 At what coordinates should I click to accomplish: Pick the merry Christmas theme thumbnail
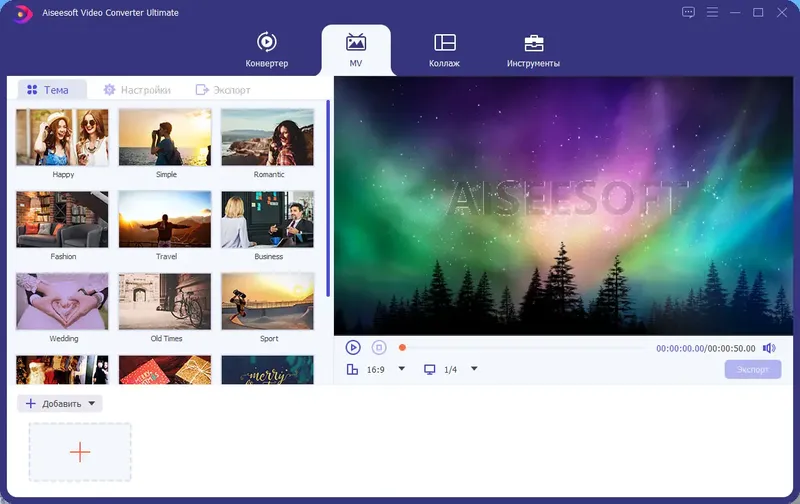[x=267, y=370]
